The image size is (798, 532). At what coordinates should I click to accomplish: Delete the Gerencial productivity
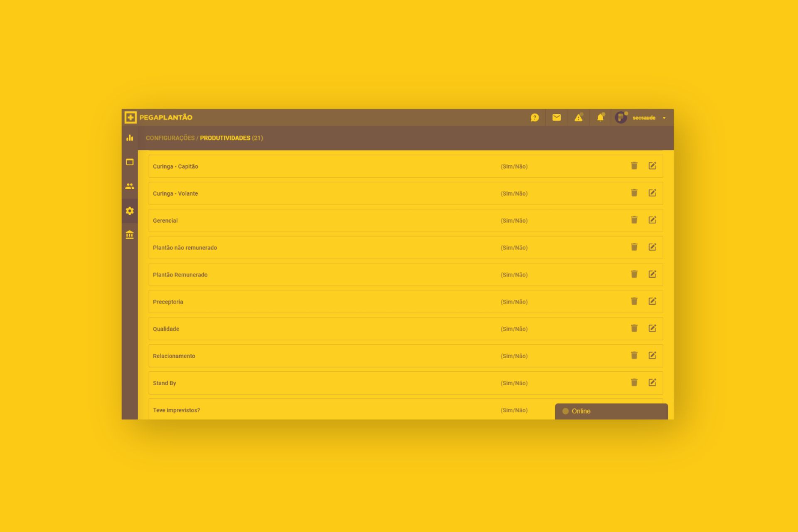pos(634,220)
